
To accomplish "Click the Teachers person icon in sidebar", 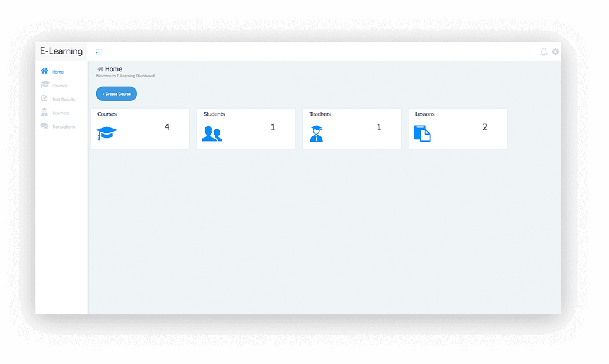I will (x=44, y=112).
